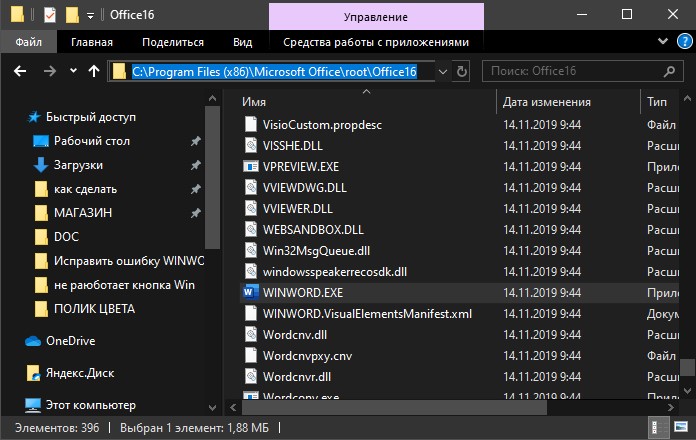
Task: Go up one folder level
Action: point(94,71)
